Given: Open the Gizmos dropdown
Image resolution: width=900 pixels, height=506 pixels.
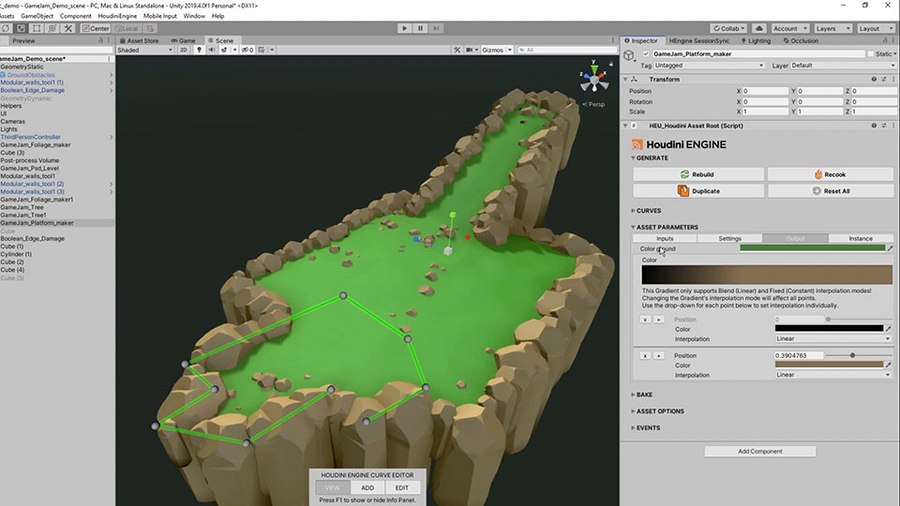Looking at the screenshot, I should (x=497, y=50).
